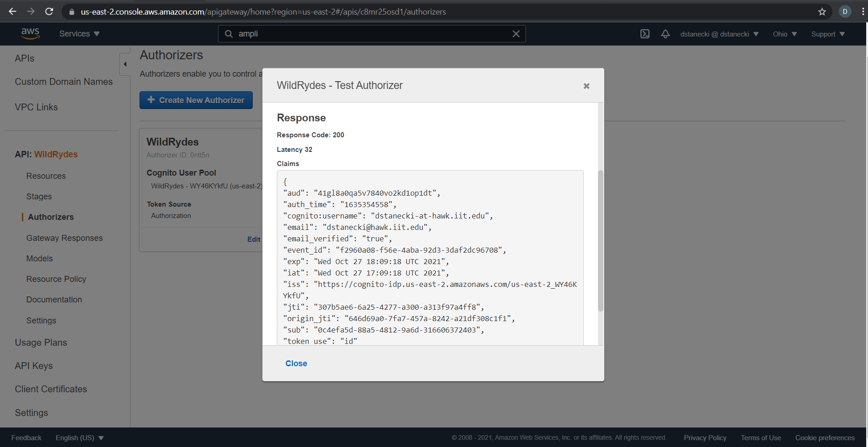This screenshot has width=868, height=447.
Task: Open AWS CloudShell icon
Action: pyautogui.click(x=645, y=34)
